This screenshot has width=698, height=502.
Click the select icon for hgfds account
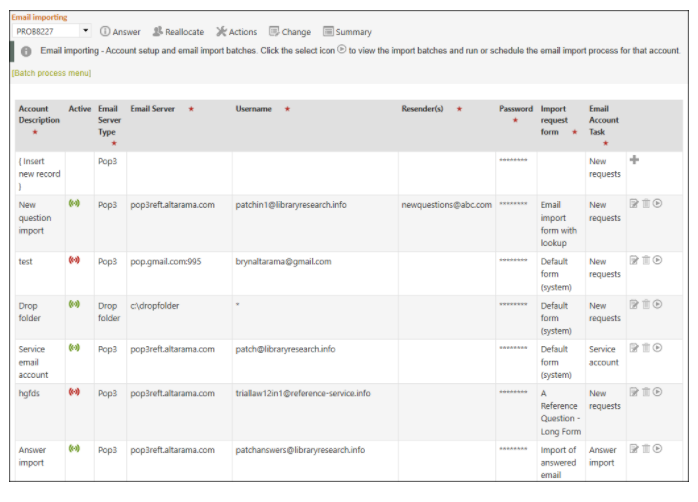coord(657,392)
